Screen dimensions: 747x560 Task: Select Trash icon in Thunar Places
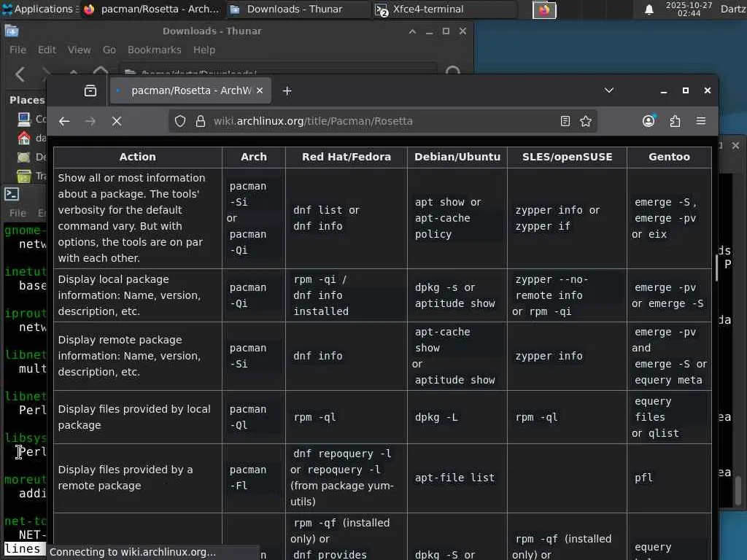coord(24,176)
